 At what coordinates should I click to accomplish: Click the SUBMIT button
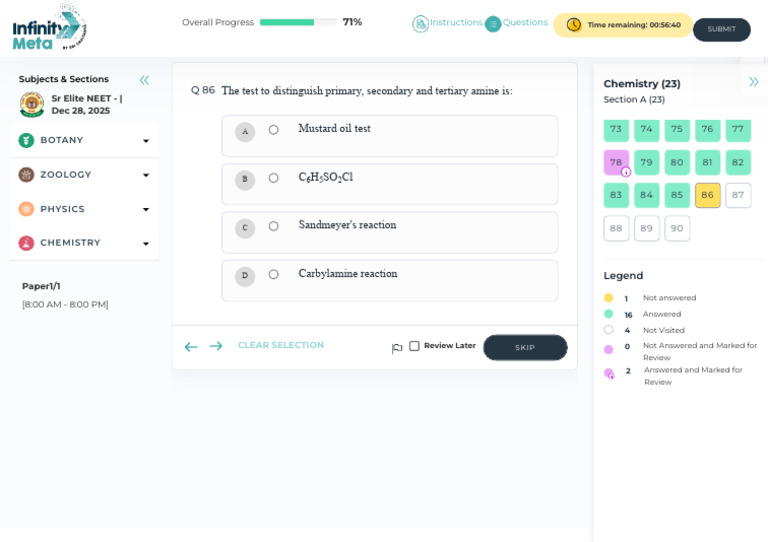[721, 29]
